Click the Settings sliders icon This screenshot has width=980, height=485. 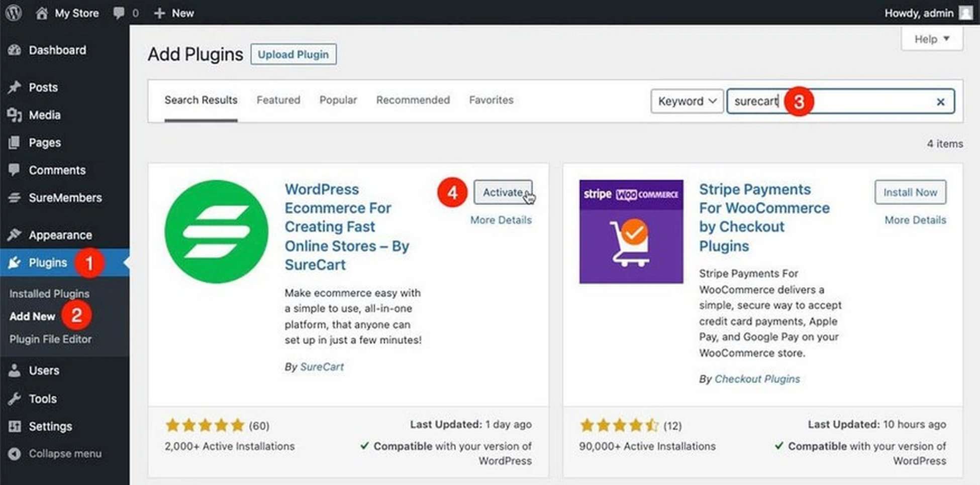coord(15,426)
